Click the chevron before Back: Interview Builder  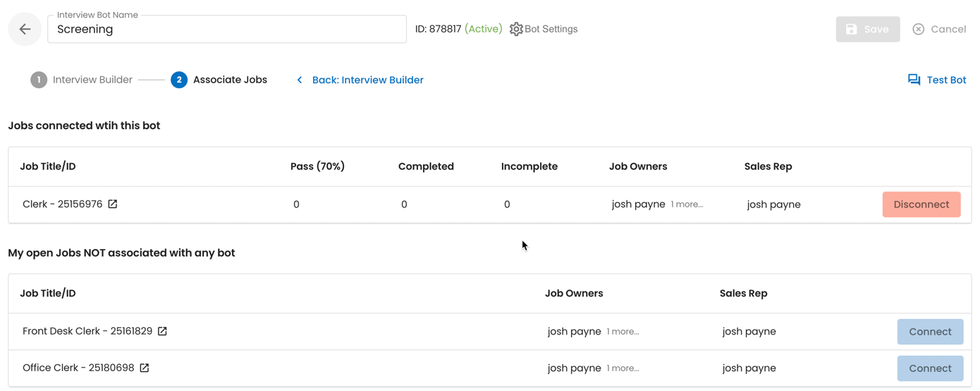coord(300,80)
